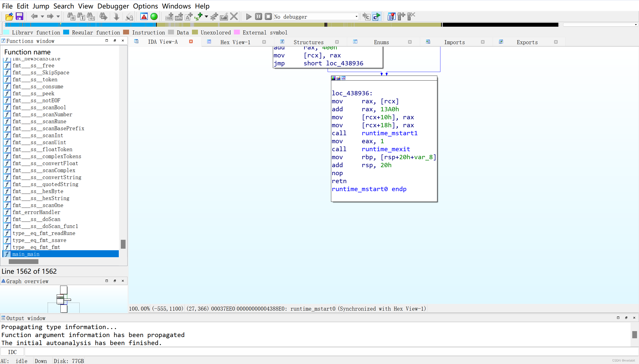This screenshot has width=639, height=364.
Task: Click the down arrow jump icon
Action: 116,17
